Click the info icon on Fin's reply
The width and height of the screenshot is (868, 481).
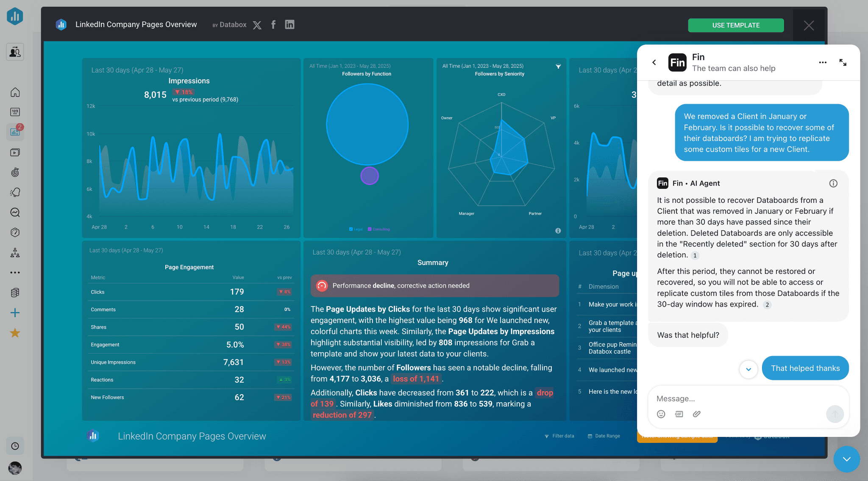tap(833, 183)
